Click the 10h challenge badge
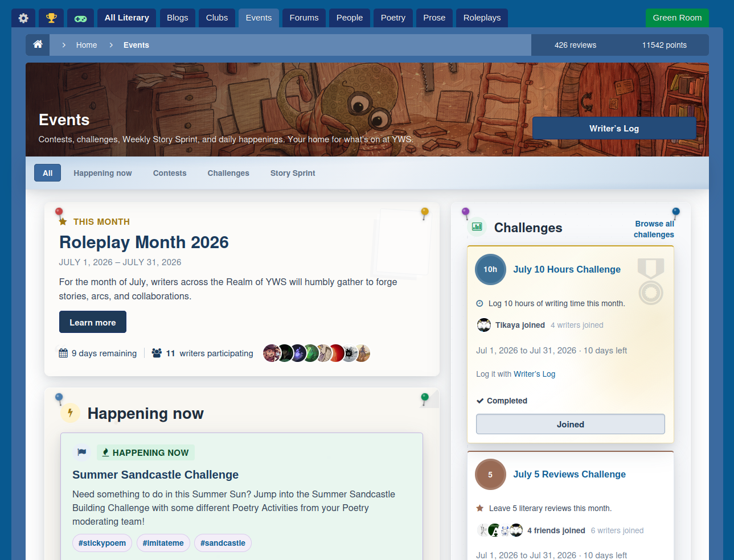 tap(490, 269)
